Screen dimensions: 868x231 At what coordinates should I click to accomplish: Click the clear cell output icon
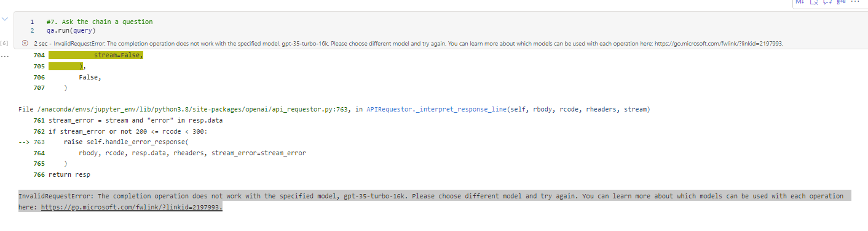click(x=814, y=2)
